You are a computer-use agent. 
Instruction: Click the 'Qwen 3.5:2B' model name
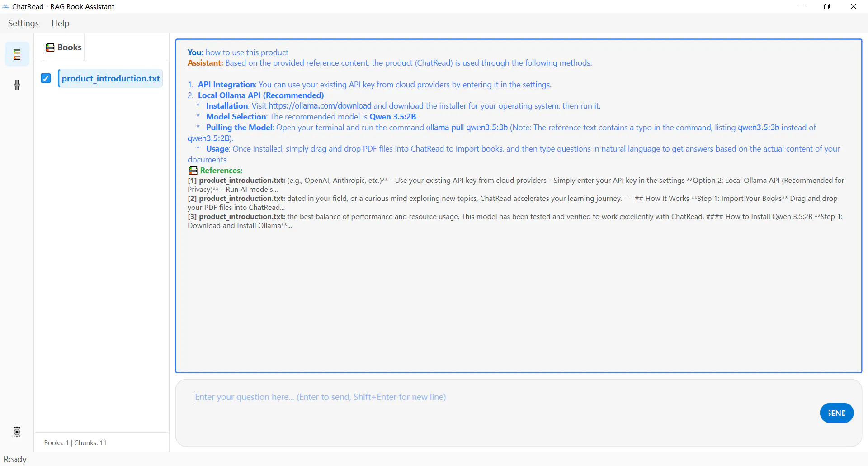tap(392, 117)
